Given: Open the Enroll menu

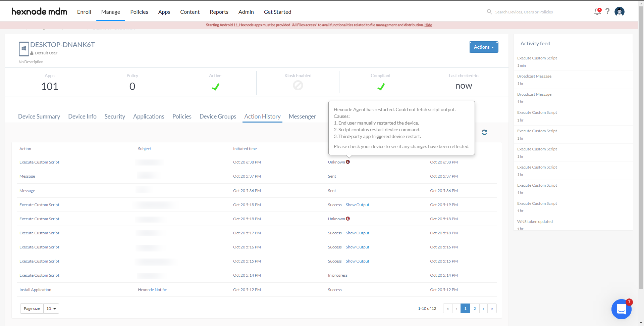Looking at the screenshot, I should [x=84, y=12].
